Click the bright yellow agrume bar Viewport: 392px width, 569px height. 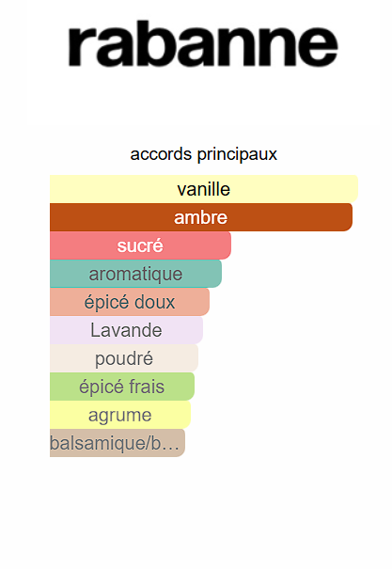click(120, 415)
